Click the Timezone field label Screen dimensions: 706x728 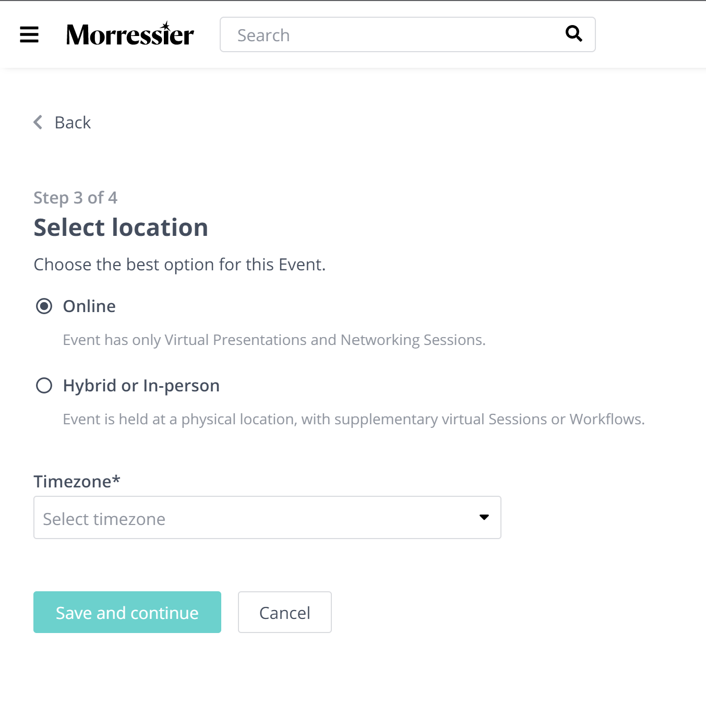pyautogui.click(x=77, y=481)
